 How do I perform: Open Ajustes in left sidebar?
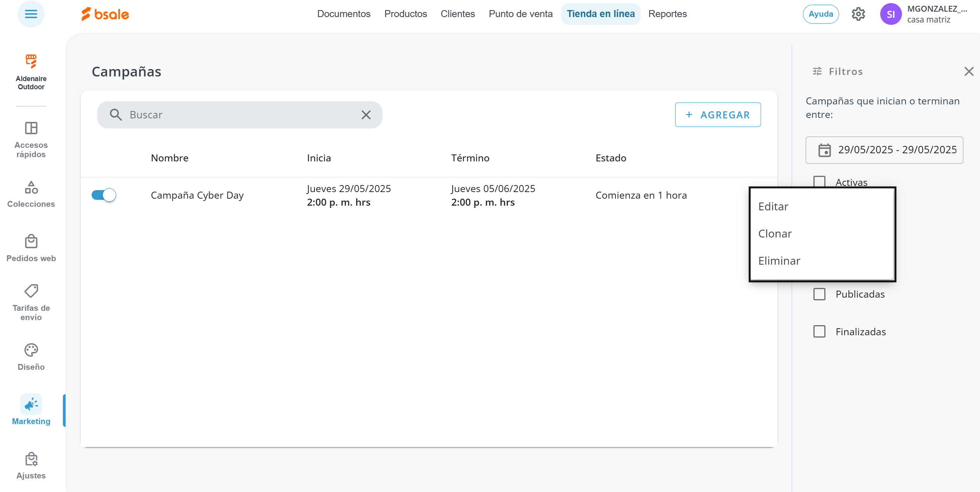click(x=31, y=466)
